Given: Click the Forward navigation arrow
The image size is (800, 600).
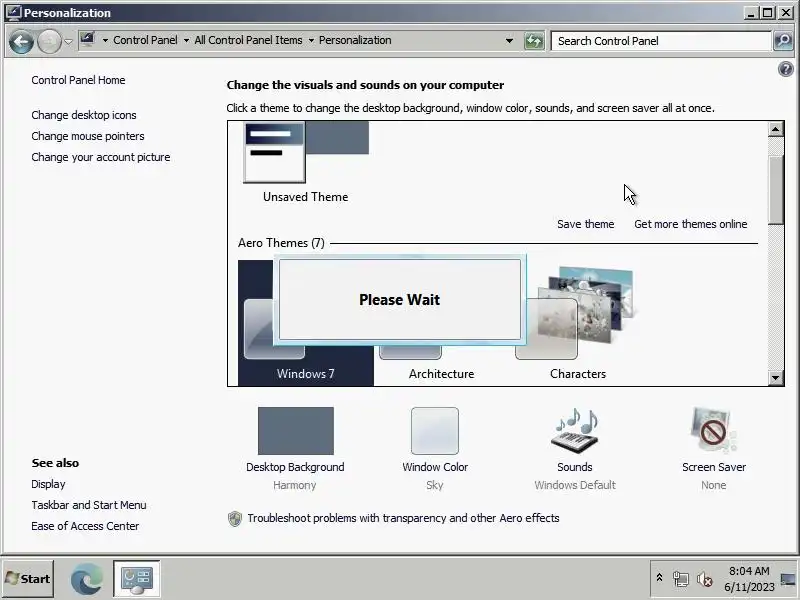Looking at the screenshot, I should (x=49, y=41).
